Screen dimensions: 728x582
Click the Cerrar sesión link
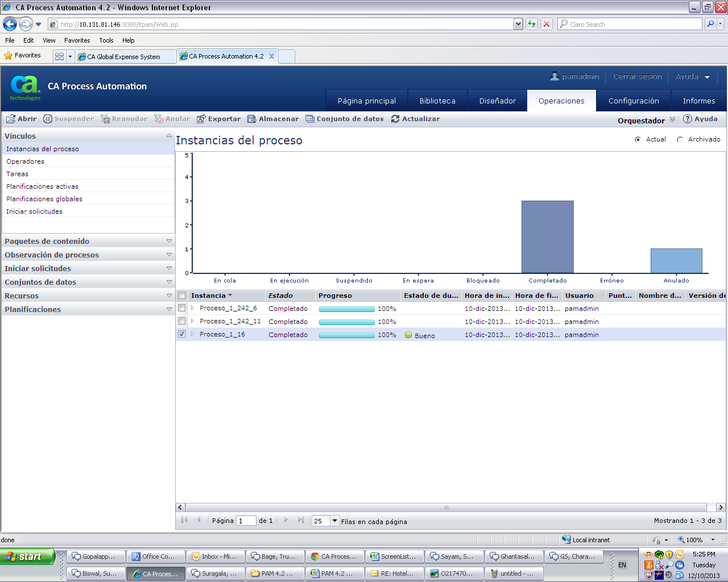[x=638, y=77]
